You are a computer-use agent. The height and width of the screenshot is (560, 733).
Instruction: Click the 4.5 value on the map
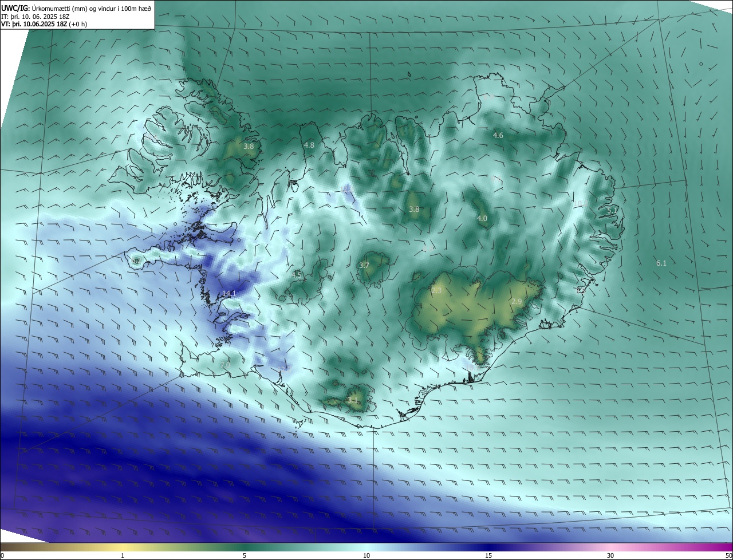pos(297,275)
